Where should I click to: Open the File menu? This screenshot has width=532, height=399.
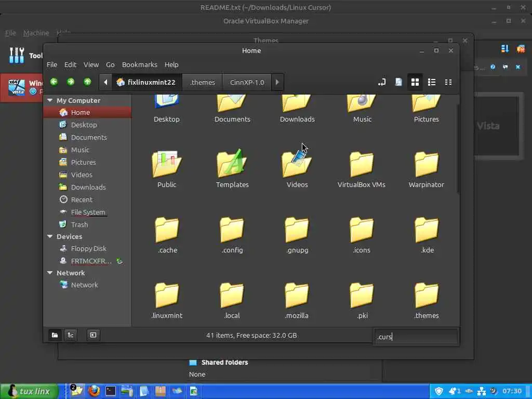coord(52,64)
